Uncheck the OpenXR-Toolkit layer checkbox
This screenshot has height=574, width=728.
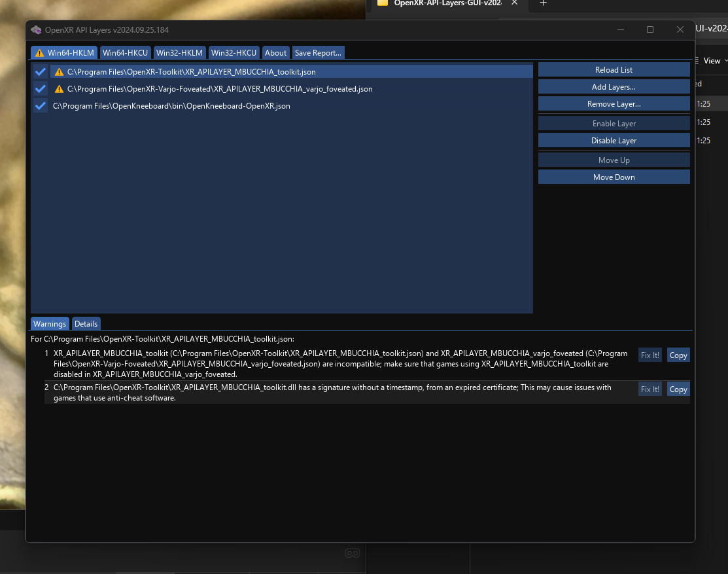[x=41, y=71]
